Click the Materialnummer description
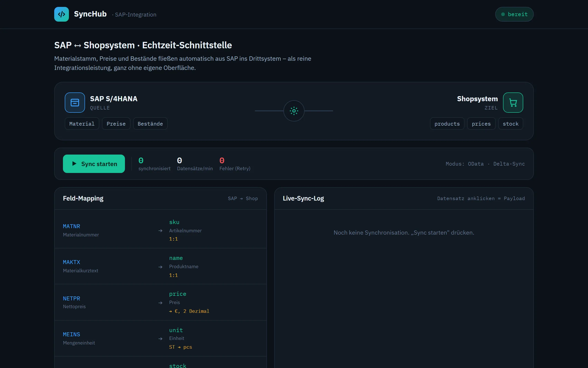Viewport: 588px width, 368px height. click(x=81, y=235)
